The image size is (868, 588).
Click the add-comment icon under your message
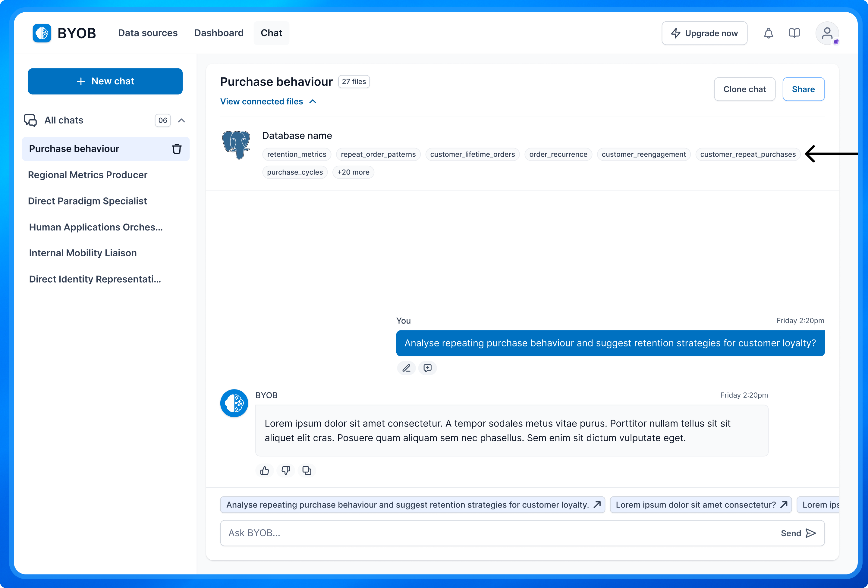point(427,368)
